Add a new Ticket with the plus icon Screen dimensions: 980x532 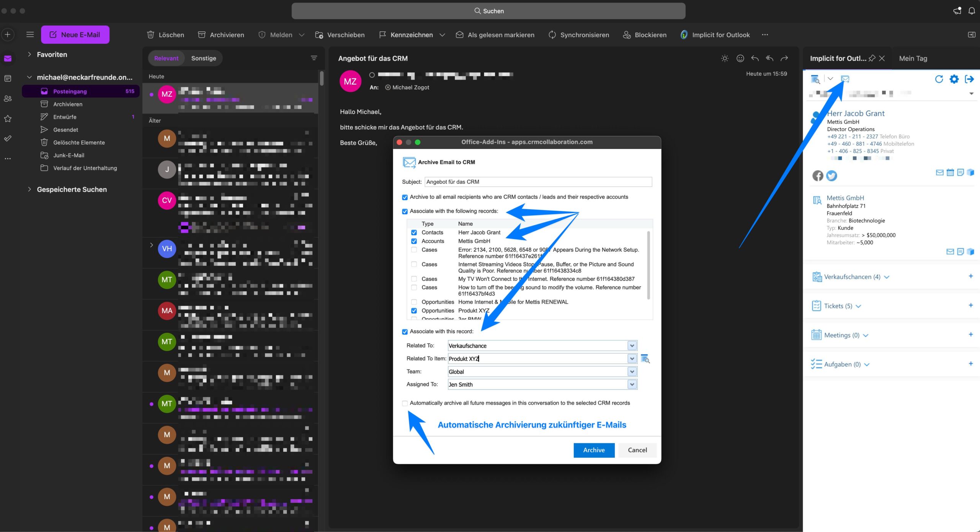971,305
